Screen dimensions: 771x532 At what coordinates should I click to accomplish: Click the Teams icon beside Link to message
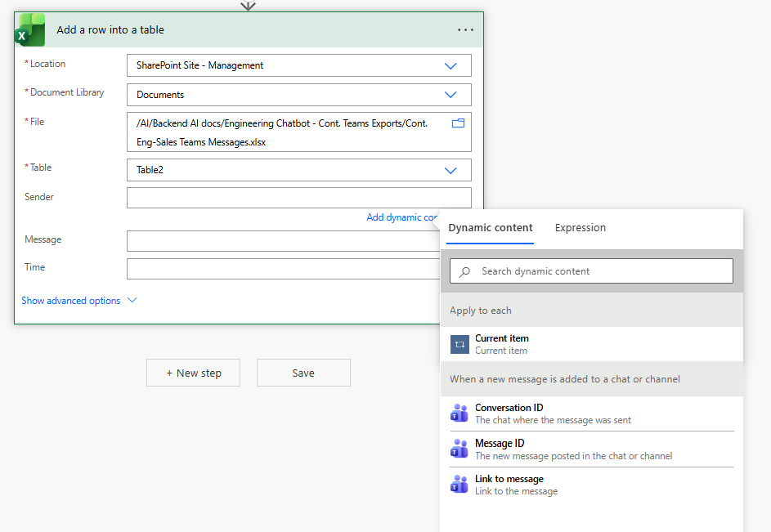[459, 485]
